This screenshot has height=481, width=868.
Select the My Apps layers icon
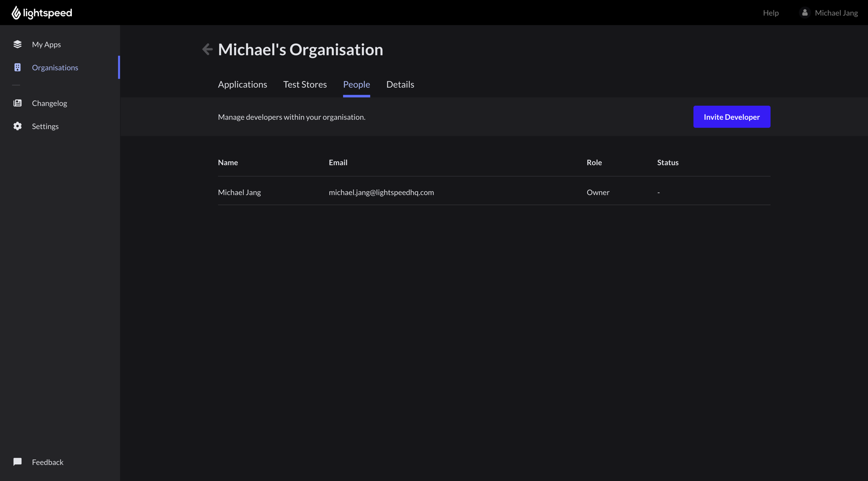tap(17, 44)
